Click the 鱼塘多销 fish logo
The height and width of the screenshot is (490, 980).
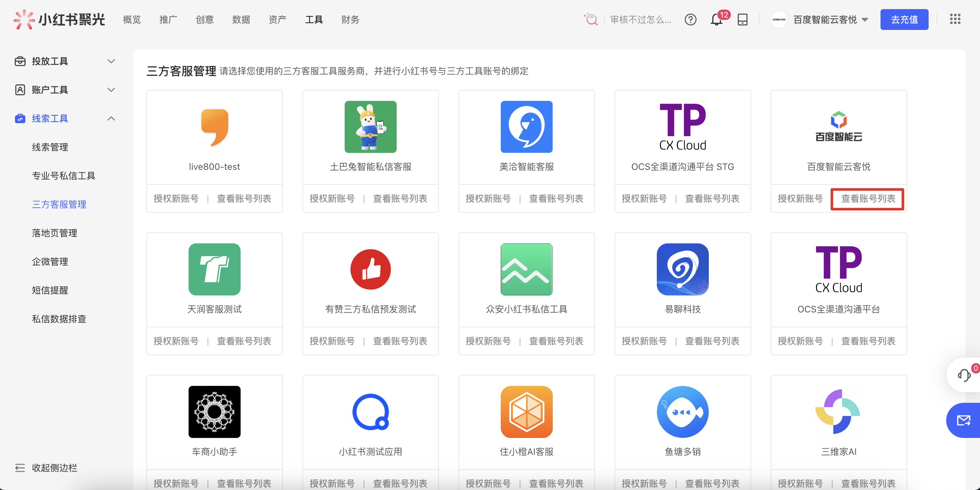tap(682, 412)
